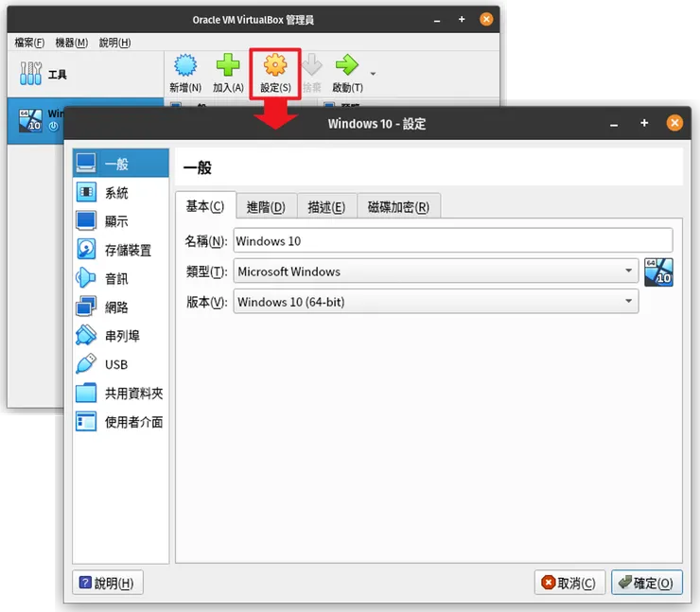Image resolution: width=700 pixels, height=612 pixels.
Task: Switch to 進階(D) tab
Action: pos(266,206)
